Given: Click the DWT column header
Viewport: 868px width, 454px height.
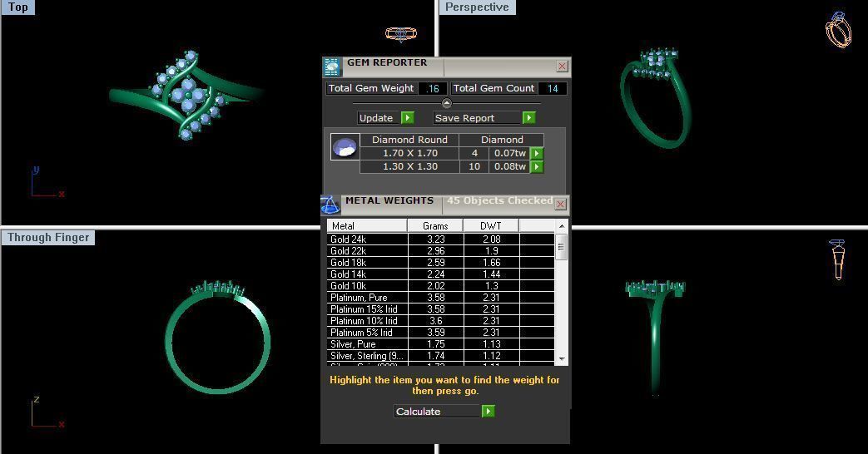Looking at the screenshot, I should point(491,225).
